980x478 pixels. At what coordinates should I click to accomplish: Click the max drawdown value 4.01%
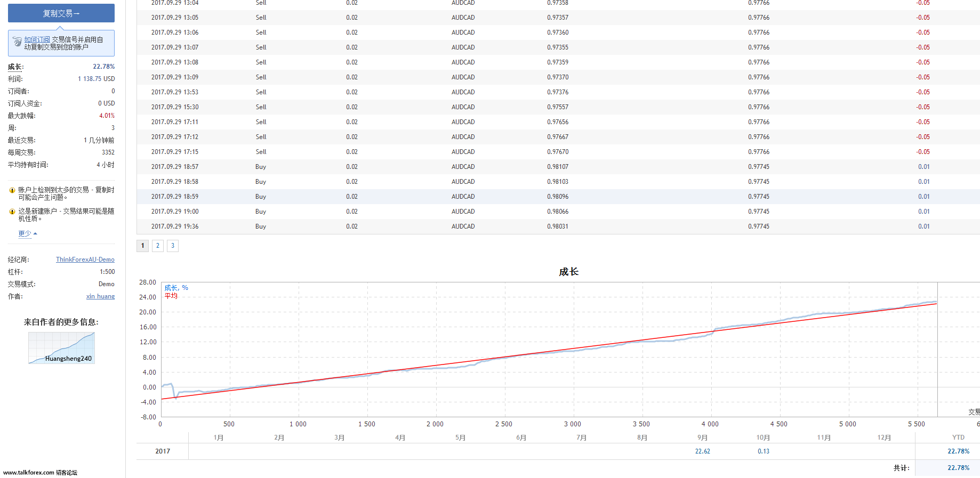click(107, 116)
